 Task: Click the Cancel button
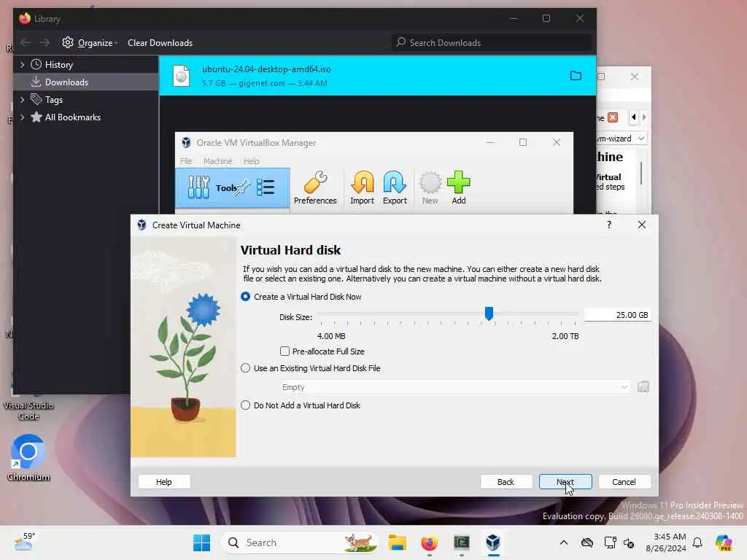point(624,482)
